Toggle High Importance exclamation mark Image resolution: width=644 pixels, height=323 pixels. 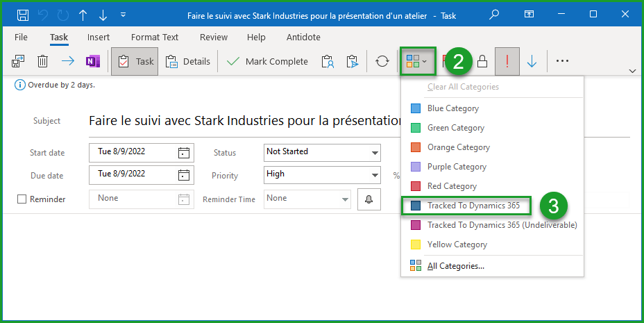507,61
